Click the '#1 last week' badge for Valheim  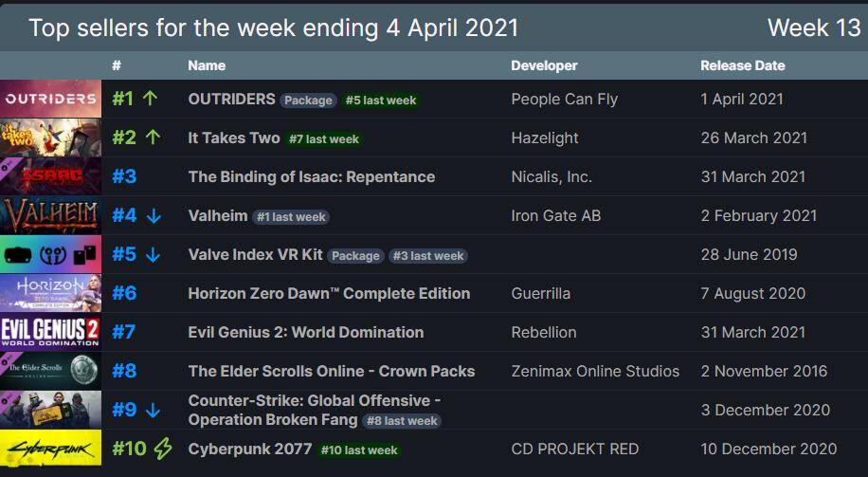[x=291, y=217]
